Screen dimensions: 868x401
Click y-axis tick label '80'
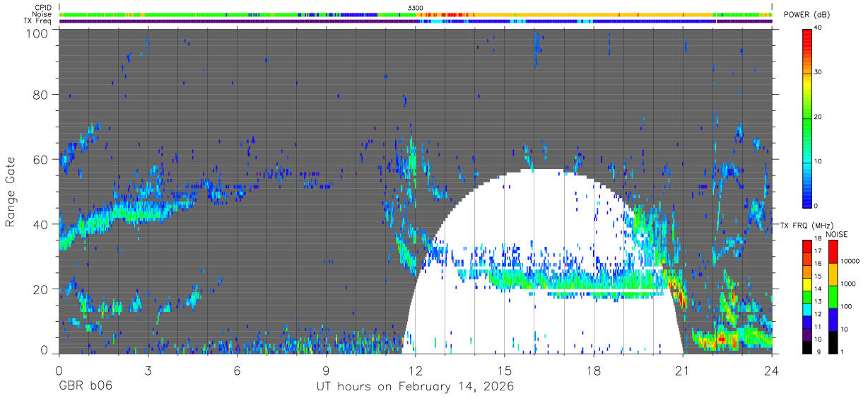(41, 94)
